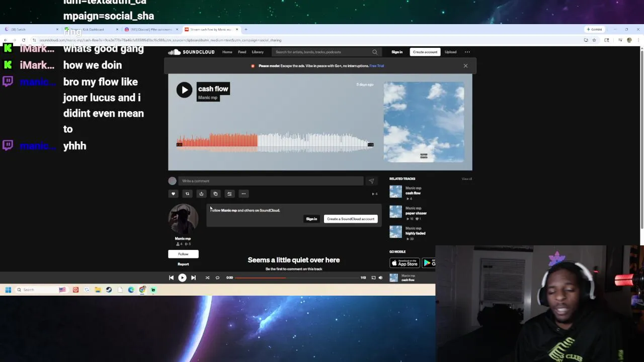Open related track paper chaser
Image resolution: width=644 pixels, height=362 pixels.
point(416,213)
